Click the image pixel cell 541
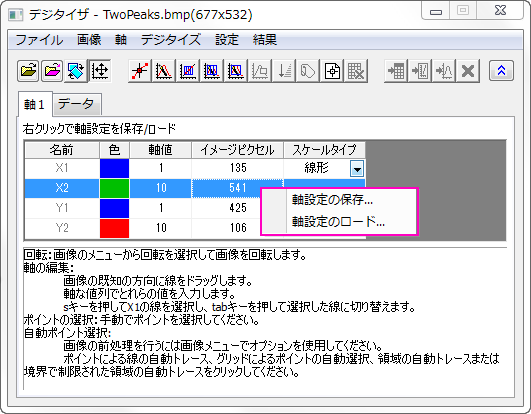Screen dimensions: 531x414 [x=238, y=188]
